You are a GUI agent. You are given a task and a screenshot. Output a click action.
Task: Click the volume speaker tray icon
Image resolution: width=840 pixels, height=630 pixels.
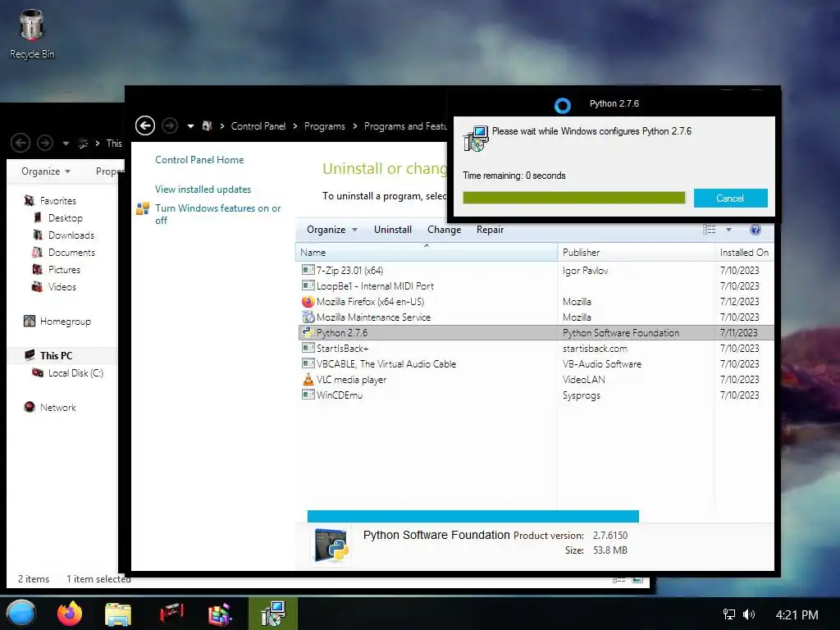[x=749, y=614]
